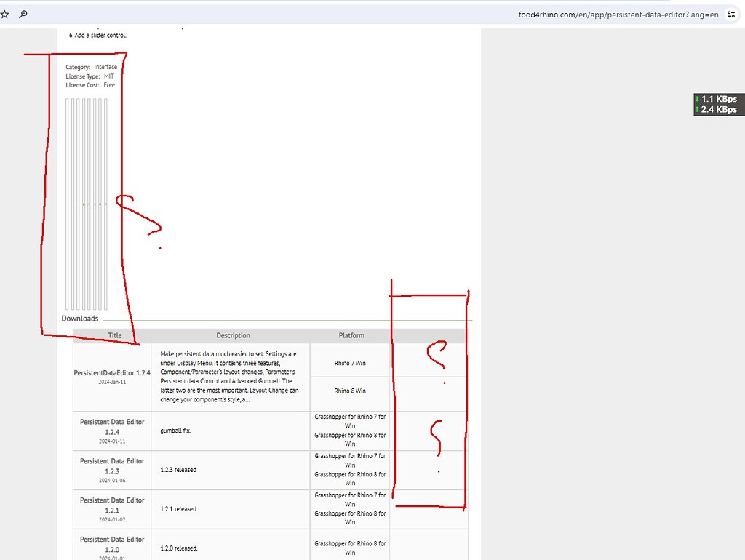Sort by the Platform column header
Image resolution: width=745 pixels, height=560 pixels.
tap(351, 335)
